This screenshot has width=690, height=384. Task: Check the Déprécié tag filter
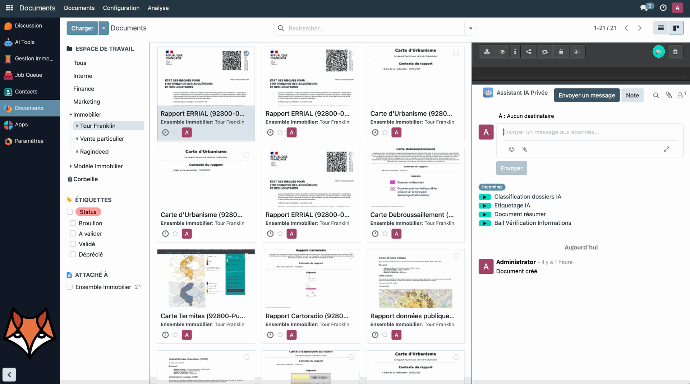pos(73,254)
